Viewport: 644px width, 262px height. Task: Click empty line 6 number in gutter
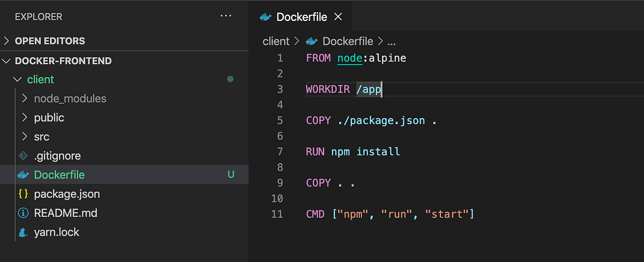280,136
